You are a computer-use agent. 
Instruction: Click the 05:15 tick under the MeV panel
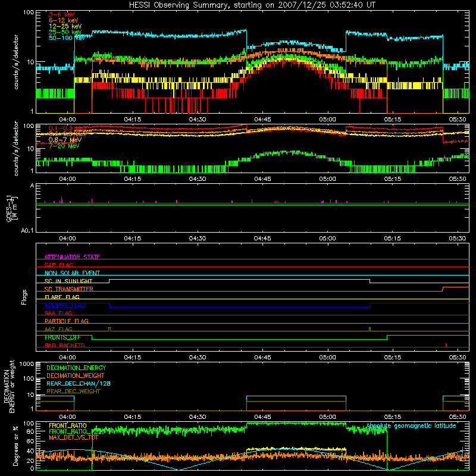(393, 179)
